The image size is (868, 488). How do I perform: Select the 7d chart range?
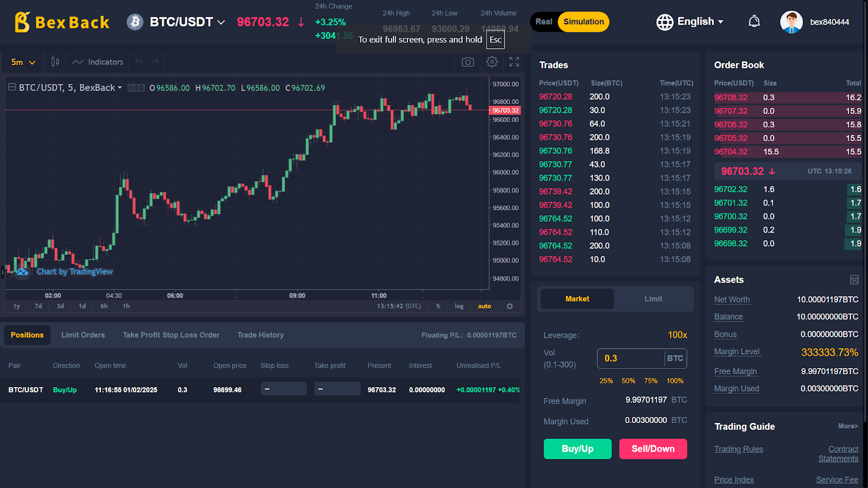tap(39, 306)
